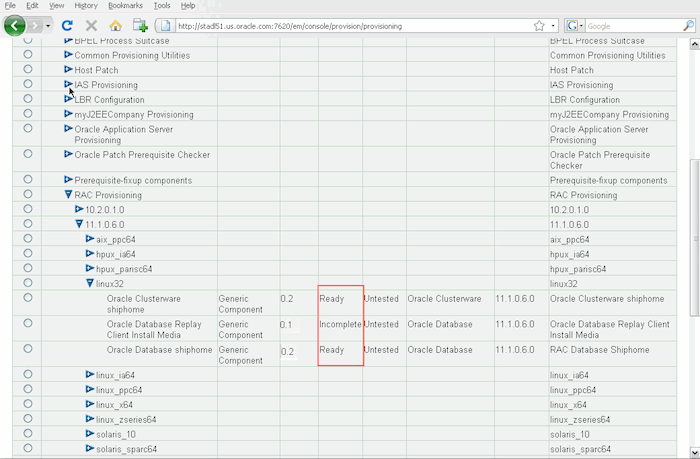Expand the aix_ppc64 platform node
This screenshot has width=700, height=459.
(x=90, y=239)
